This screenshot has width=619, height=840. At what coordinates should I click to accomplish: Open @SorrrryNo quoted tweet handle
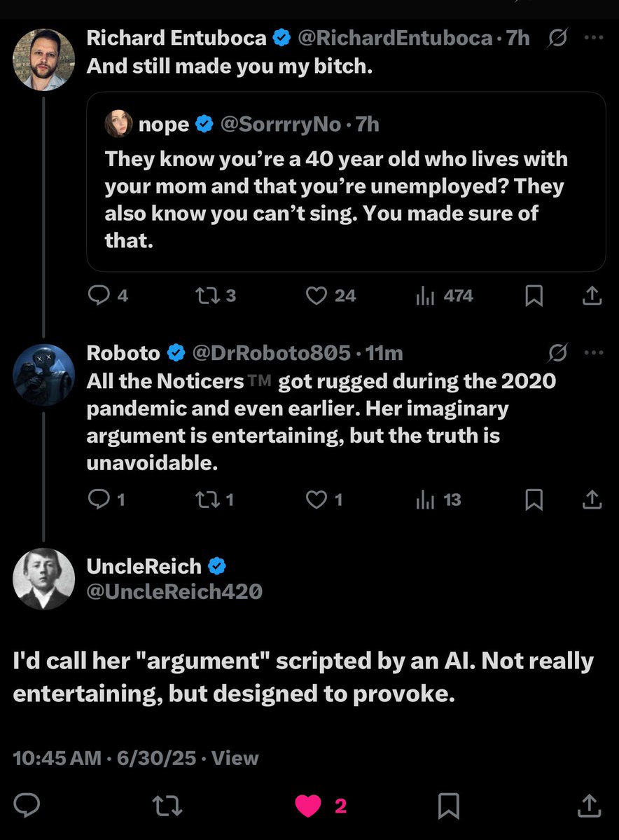pyautogui.click(x=280, y=125)
